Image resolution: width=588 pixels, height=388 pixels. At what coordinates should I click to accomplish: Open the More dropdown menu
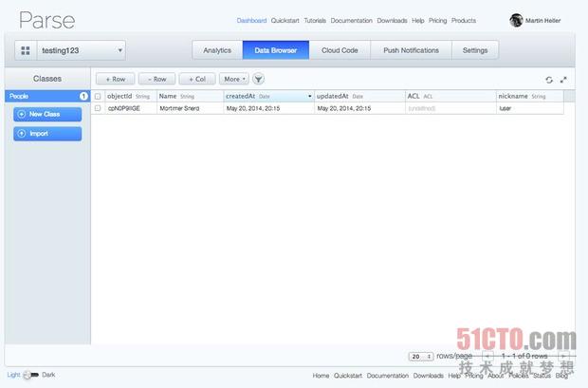pos(234,79)
